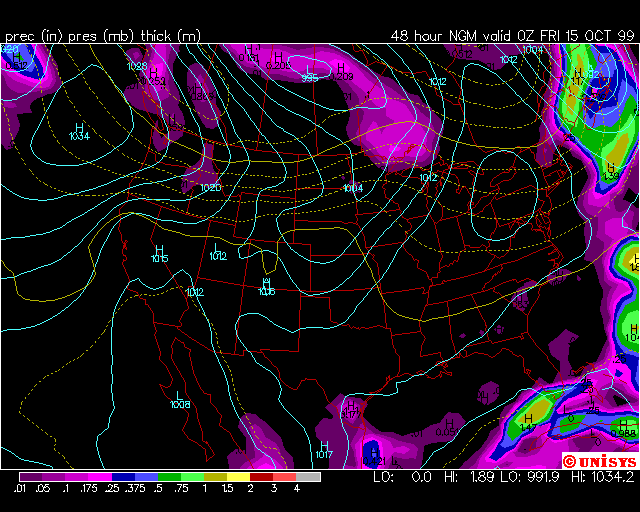Click the Unisys logo
Image resolution: width=640 pixels, height=512 pixels.
coord(599,461)
